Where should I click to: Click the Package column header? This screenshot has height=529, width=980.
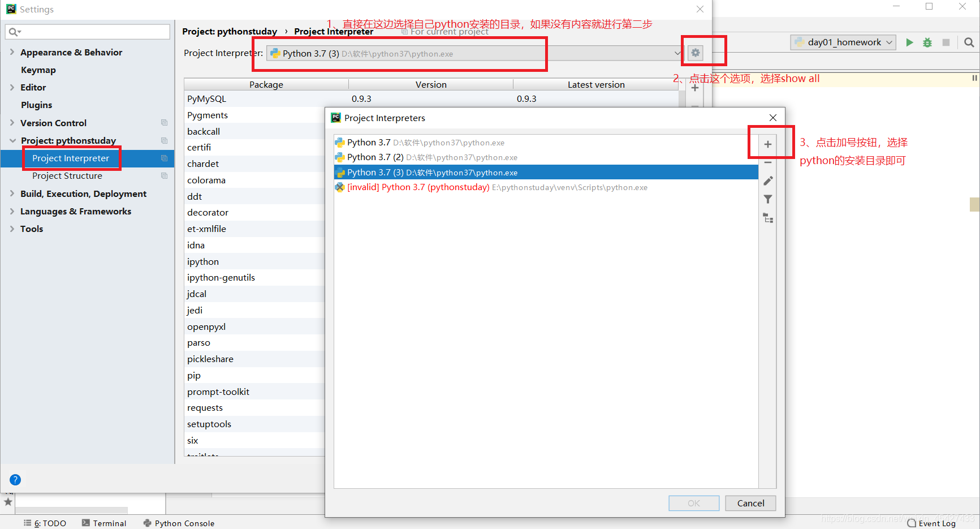point(266,84)
